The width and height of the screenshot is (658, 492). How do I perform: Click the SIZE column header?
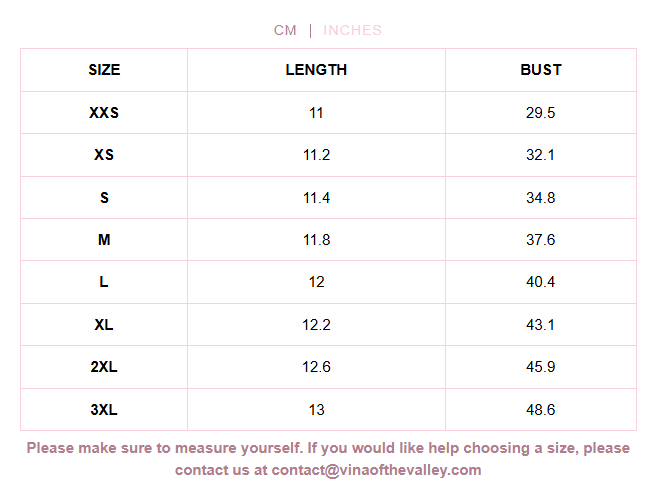[x=104, y=70]
